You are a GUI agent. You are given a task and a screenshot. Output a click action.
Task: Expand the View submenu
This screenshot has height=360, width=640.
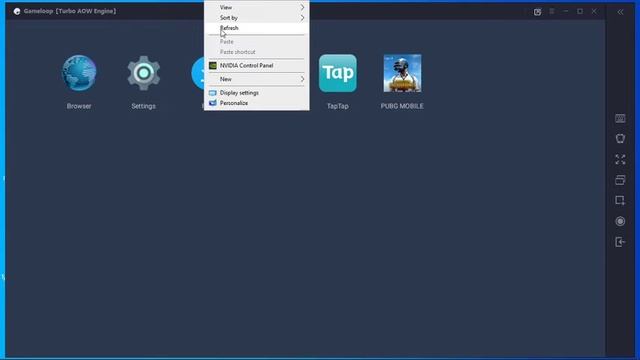click(256, 7)
